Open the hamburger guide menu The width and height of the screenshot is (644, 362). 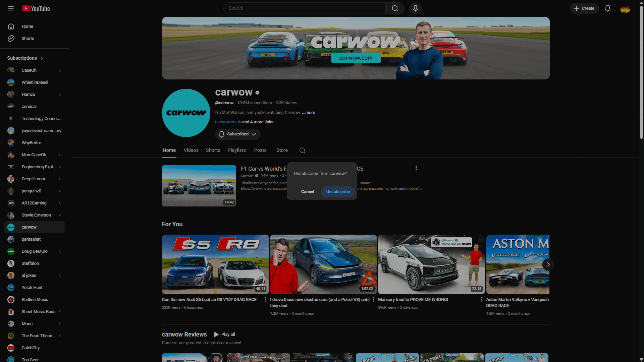(x=11, y=8)
